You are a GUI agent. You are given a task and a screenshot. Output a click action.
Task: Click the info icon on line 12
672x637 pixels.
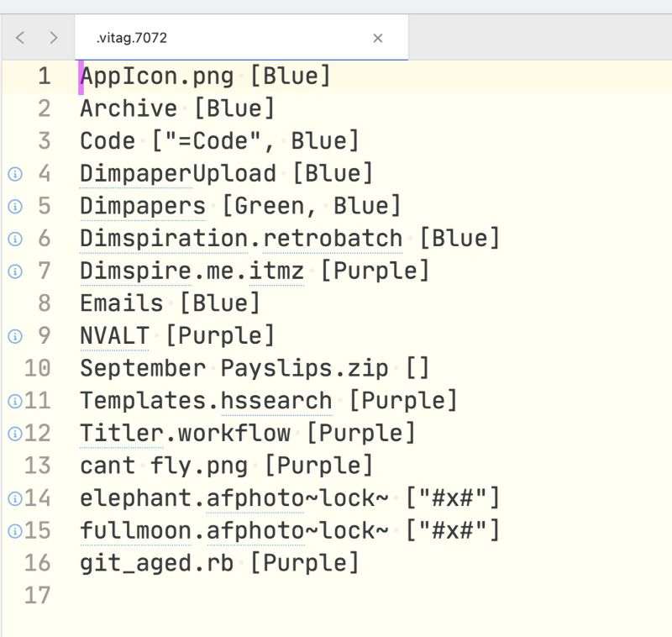(x=14, y=434)
